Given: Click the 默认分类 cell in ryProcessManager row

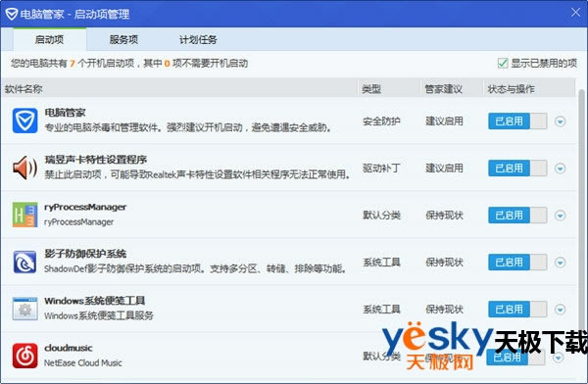Looking at the screenshot, I should click(381, 215).
